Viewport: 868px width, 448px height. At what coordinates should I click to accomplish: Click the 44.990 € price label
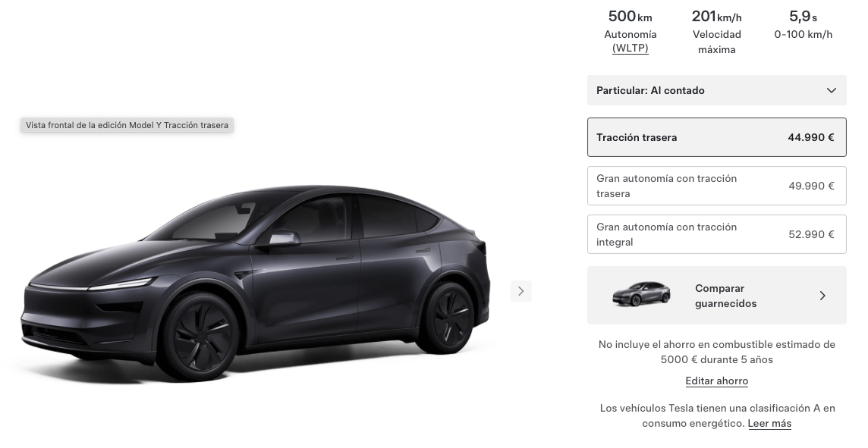tap(811, 137)
